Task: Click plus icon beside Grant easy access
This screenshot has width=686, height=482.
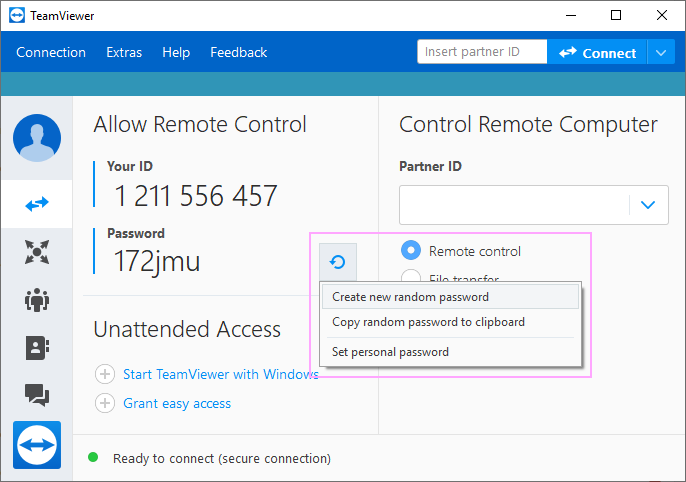Action: (105, 403)
